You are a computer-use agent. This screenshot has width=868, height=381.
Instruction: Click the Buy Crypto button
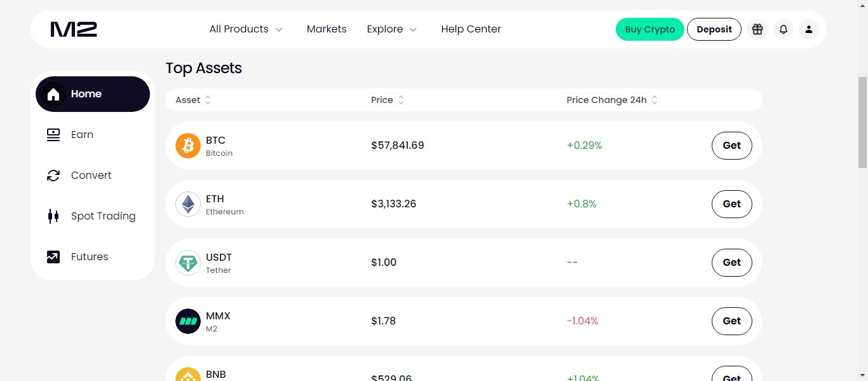[650, 29]
